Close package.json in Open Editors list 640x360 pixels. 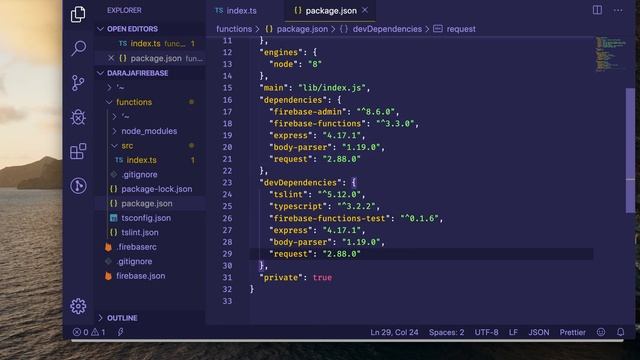click(x=111, y=58)
